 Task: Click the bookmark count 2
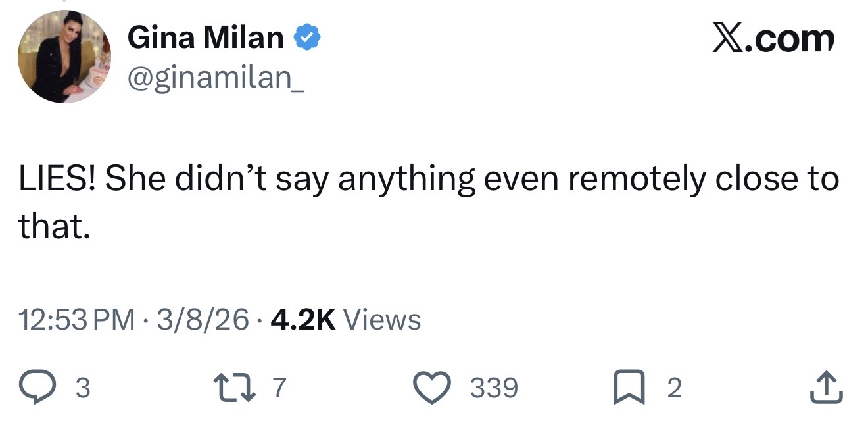(674, 388)
